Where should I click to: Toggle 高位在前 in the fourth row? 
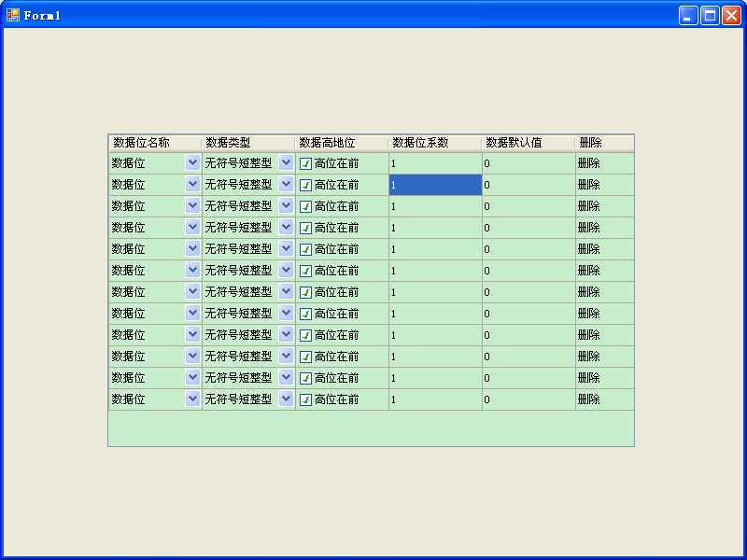click(x=305, y=227)
